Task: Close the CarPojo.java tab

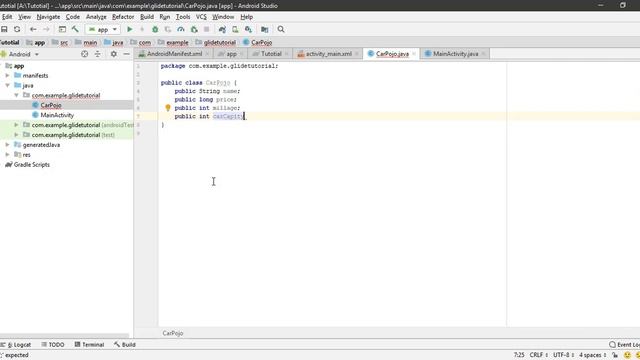Action: 414,54
